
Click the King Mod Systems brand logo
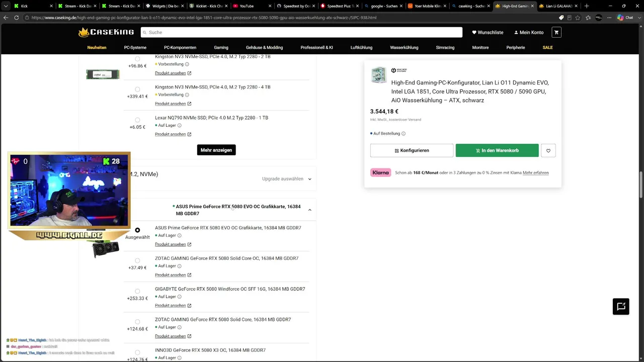click(x=399, y=70)
